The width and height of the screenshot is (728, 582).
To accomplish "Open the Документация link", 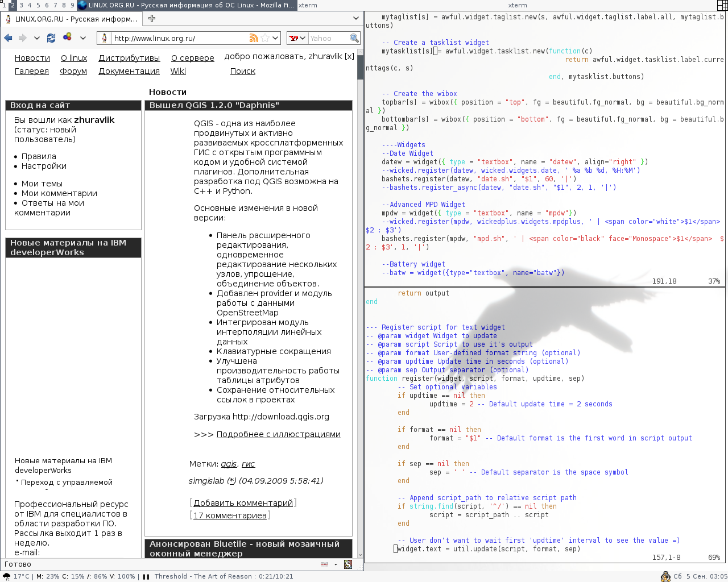I will tap(129, 71).
